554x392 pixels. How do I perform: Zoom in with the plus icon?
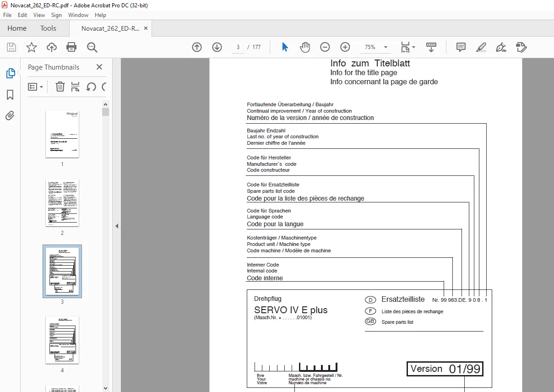[345, 47]
